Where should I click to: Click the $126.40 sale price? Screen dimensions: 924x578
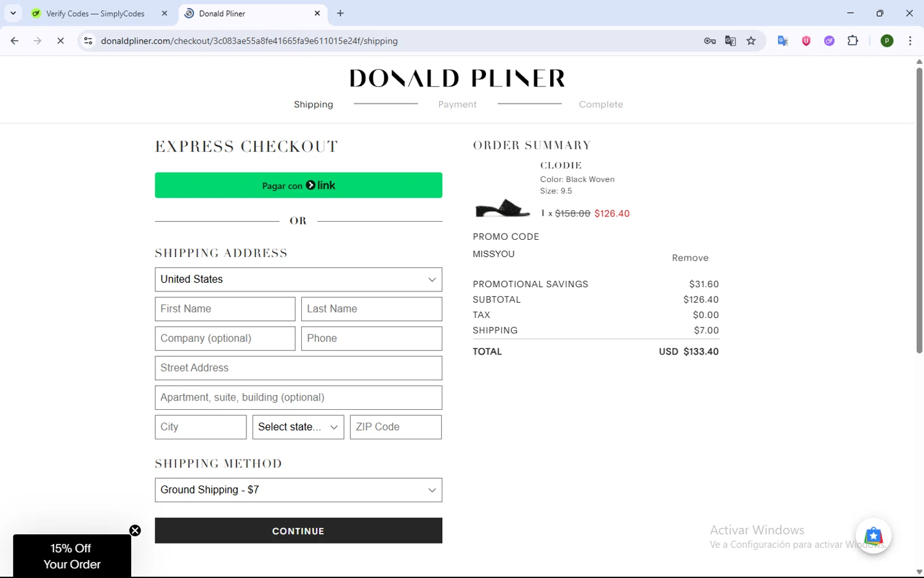[x=612, y=213]
